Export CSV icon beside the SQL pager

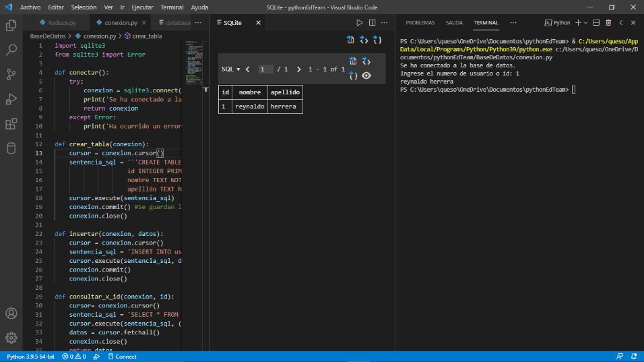[x=353, y=61]
